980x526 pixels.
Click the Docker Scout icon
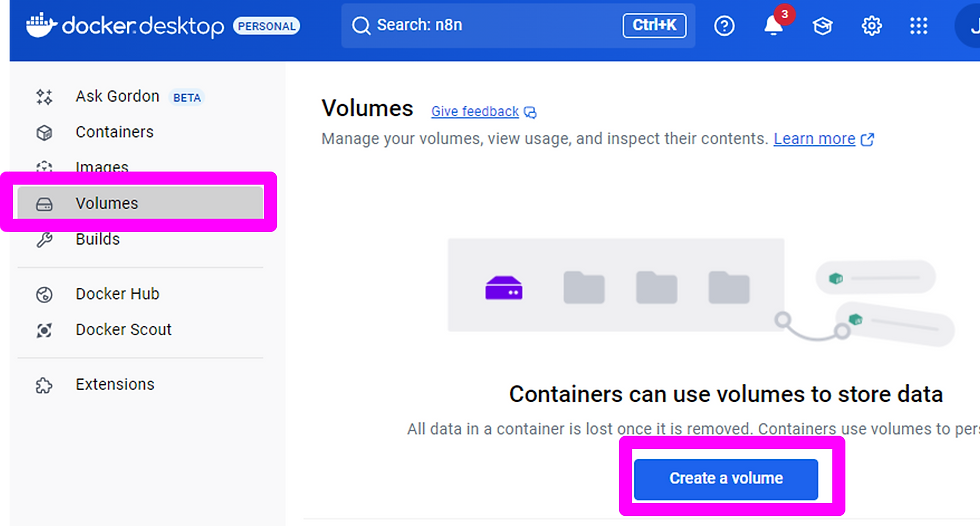pyautogui.click(x=44, y=330)
